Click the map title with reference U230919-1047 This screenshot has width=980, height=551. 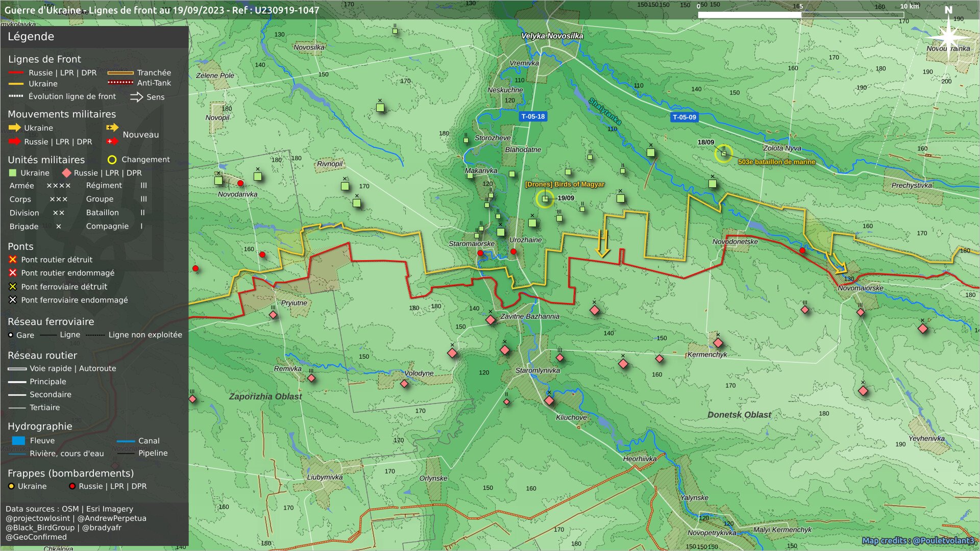click(x=162, y=10)
